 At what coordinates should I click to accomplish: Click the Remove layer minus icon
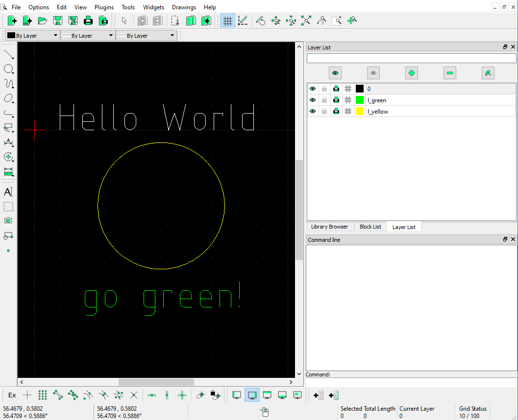449,73
